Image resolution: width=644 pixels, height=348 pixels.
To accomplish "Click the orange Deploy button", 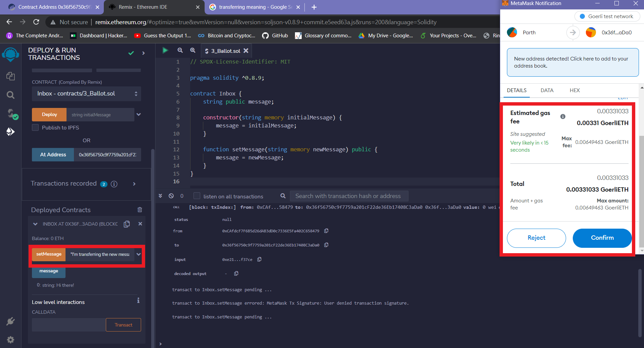I will coord(49,114).
